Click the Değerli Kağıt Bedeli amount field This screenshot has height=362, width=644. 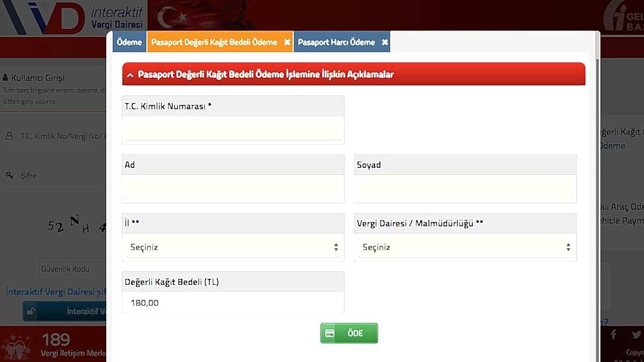(x=233, y=303)
